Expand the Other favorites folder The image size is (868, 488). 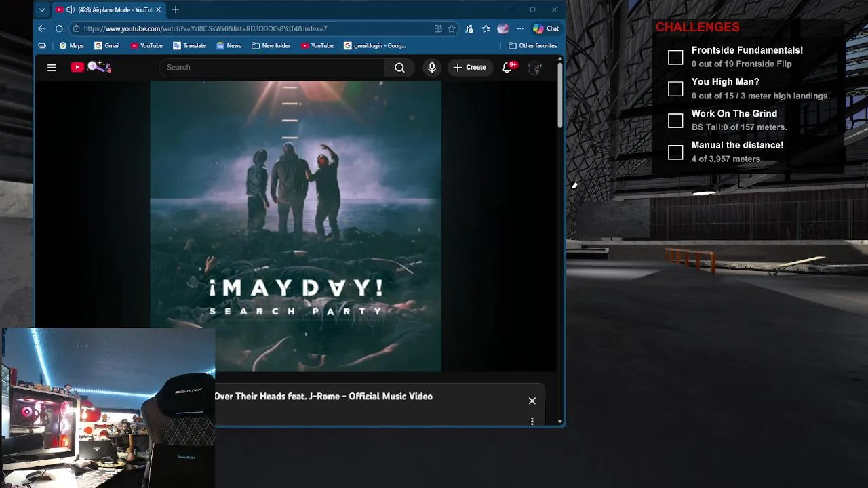pyautogui.click(x=533, y=45)
